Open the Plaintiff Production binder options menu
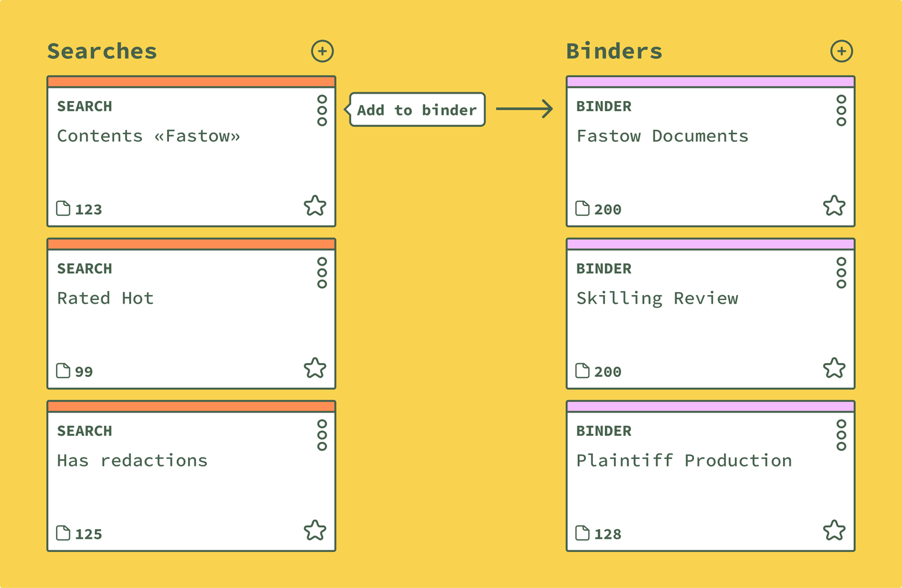The height and width of the screenshot is (588, 902). click(x=841, y=435)
